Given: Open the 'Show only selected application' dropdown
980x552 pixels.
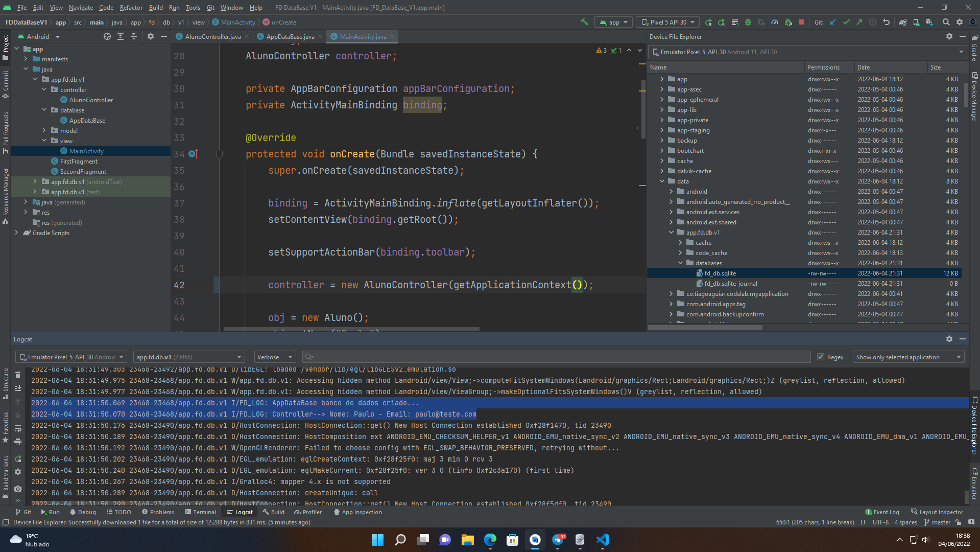Looking at the screenshot, I should pyautogui.click(x=908, y=357).
